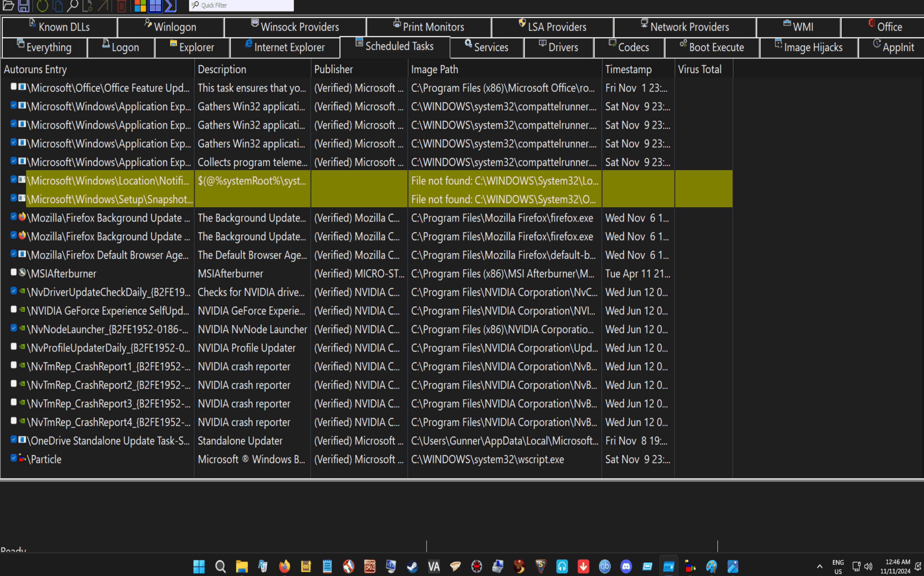The height and width of the screenshot is (576, 924).
Task: Open the Everything tab
Action: click(44, 47)
